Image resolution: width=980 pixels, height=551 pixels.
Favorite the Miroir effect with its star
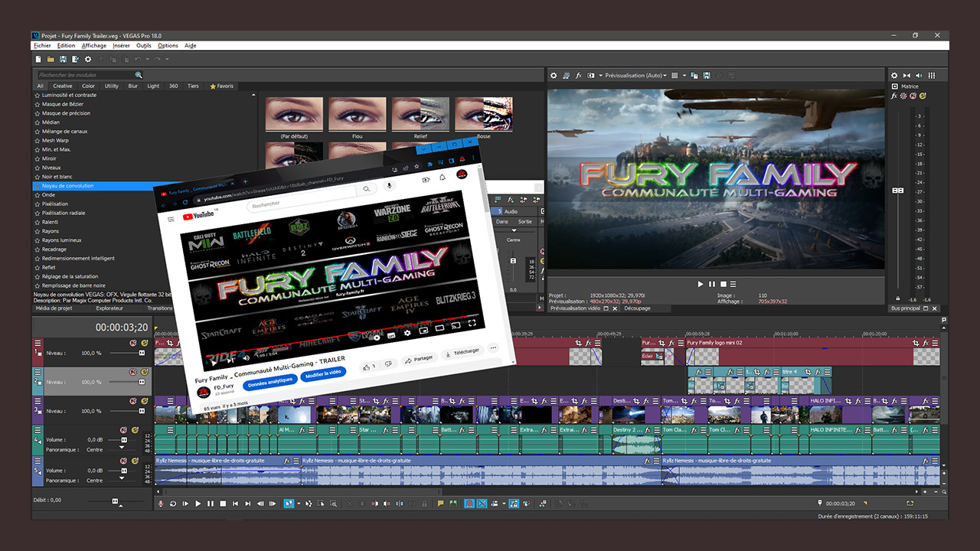coord(37,158)
